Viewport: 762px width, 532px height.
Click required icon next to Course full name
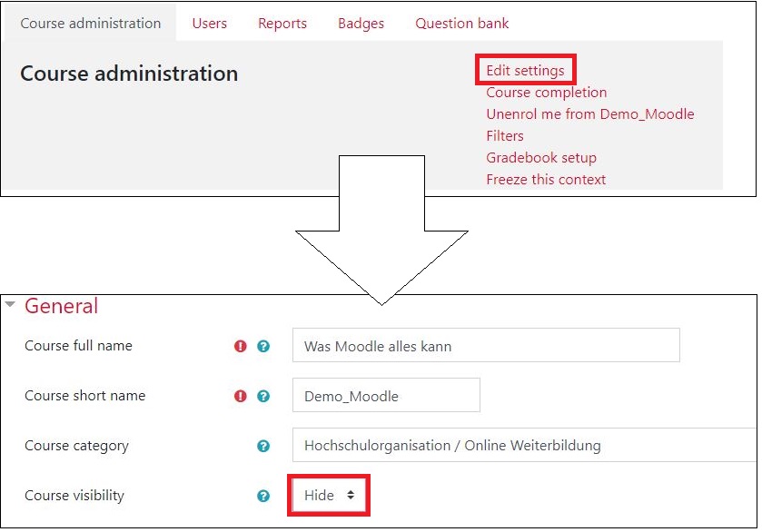click(x=241, y=346)
